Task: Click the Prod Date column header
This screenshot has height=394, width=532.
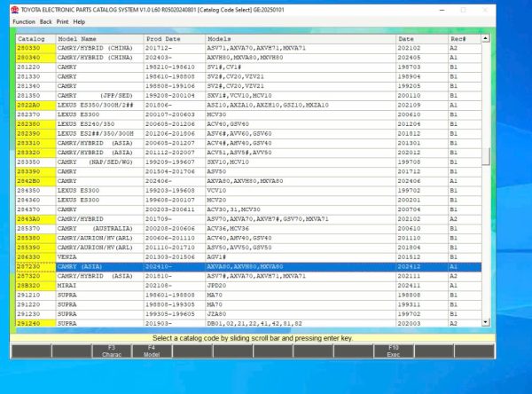Action: pyautogui.click(x=175, y=39)
